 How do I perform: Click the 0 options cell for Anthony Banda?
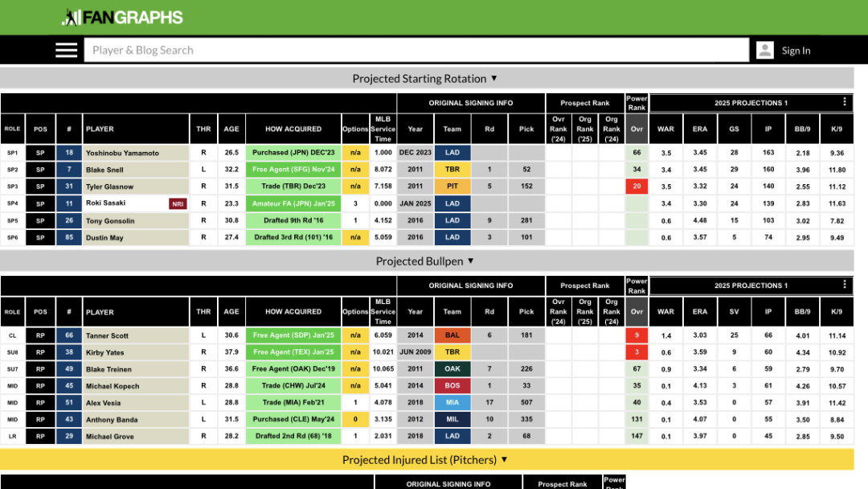[355, 419]
